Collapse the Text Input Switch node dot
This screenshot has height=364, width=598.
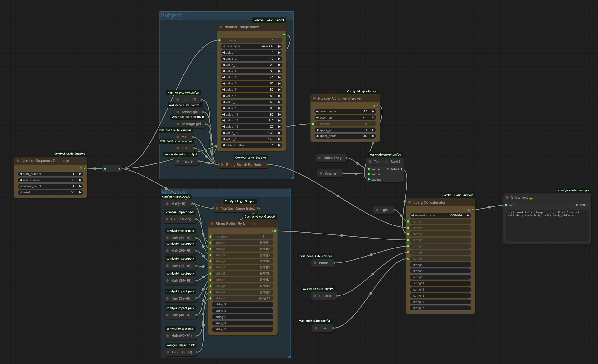(x=370, y=162)
